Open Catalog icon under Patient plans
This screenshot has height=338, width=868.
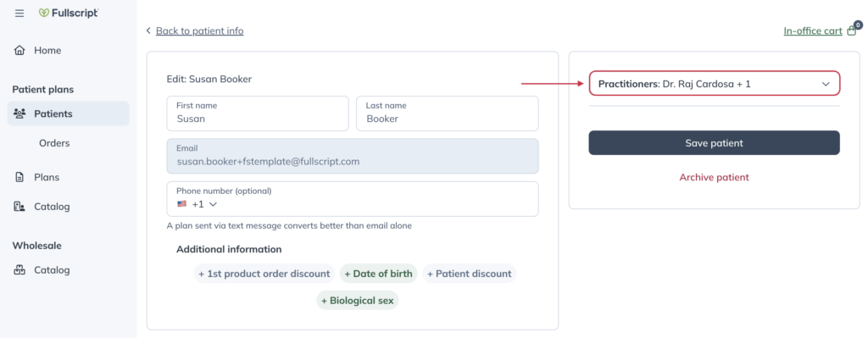[19, 207]
